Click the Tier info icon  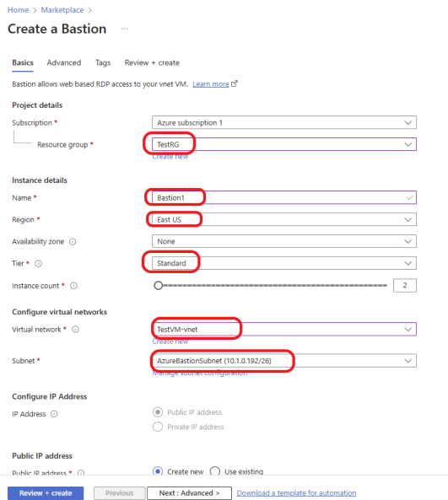coord(38,264)
